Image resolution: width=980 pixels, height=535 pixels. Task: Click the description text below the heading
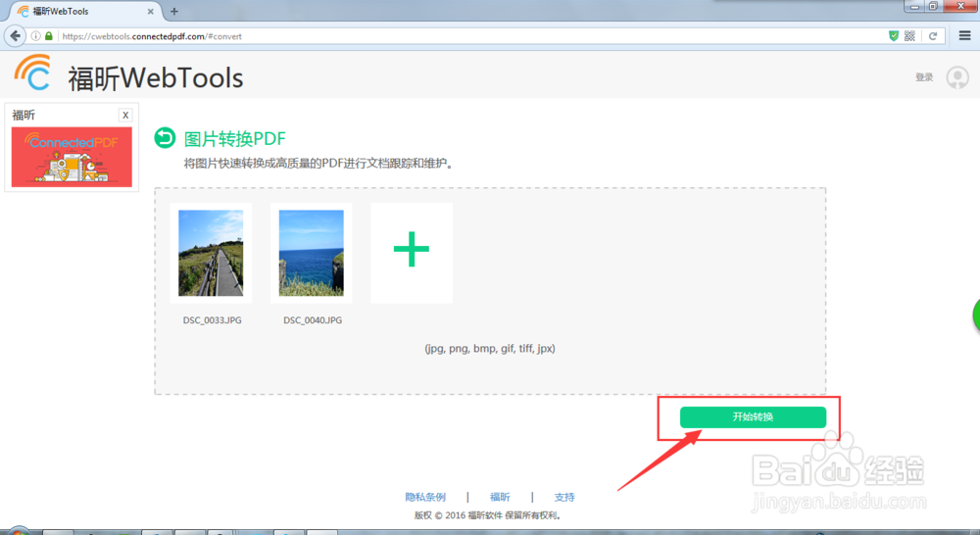tap(318, 163)
